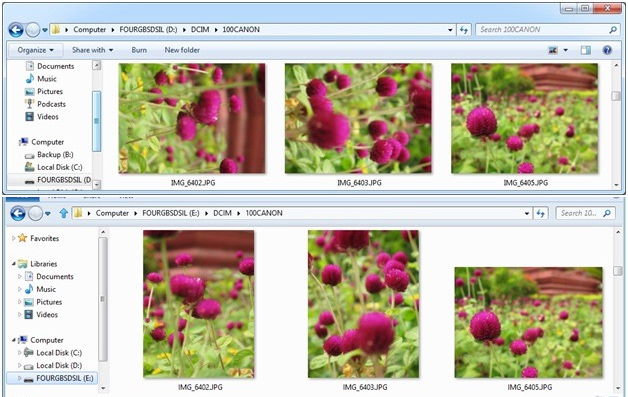
Task: Collapse Libraries in bottom window
Action: click(14, 264)
